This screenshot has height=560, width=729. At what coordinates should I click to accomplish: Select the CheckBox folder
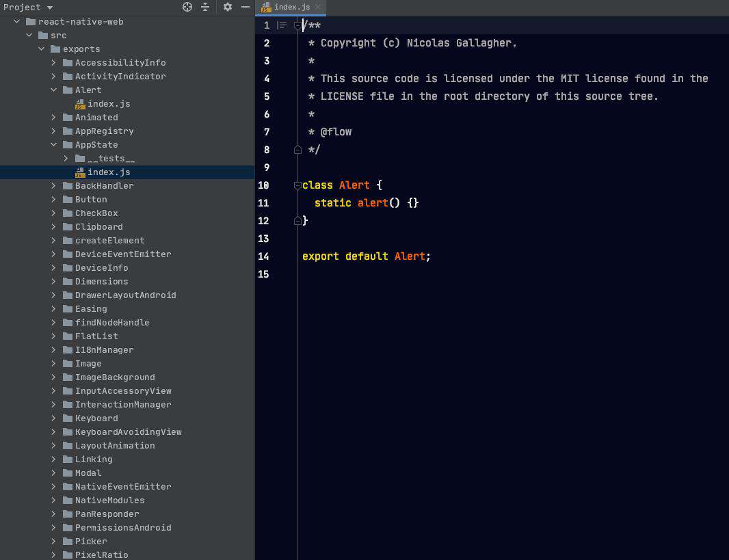(96, 213)
